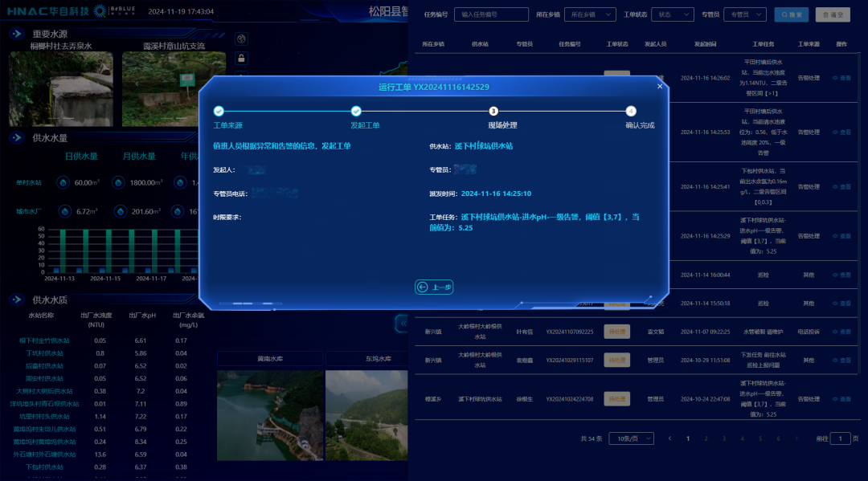868x481 pixels.
Task: Click the completed 工单来源 step circle
Action: 219,112
